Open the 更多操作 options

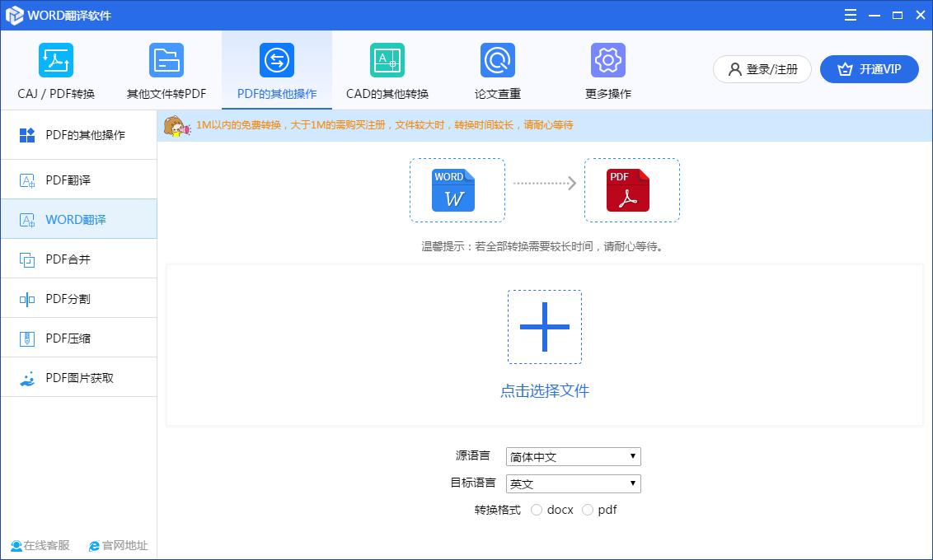[x=607, y=69]
